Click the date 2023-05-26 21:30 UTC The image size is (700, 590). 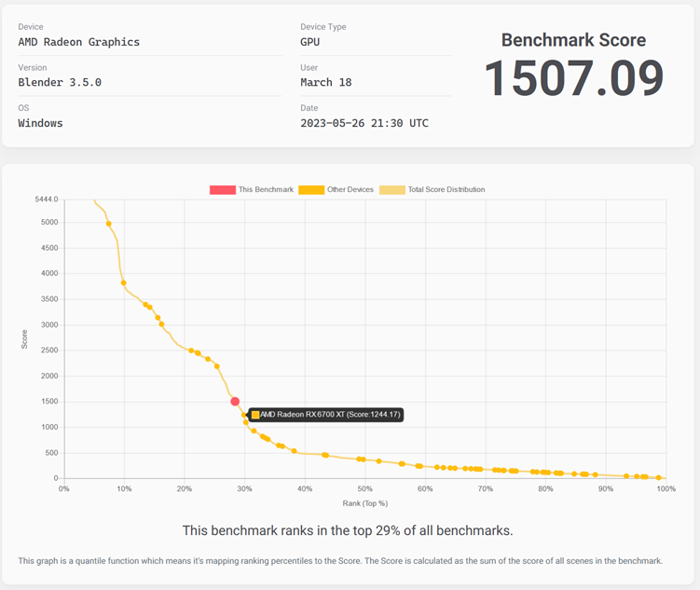[364, 123]
